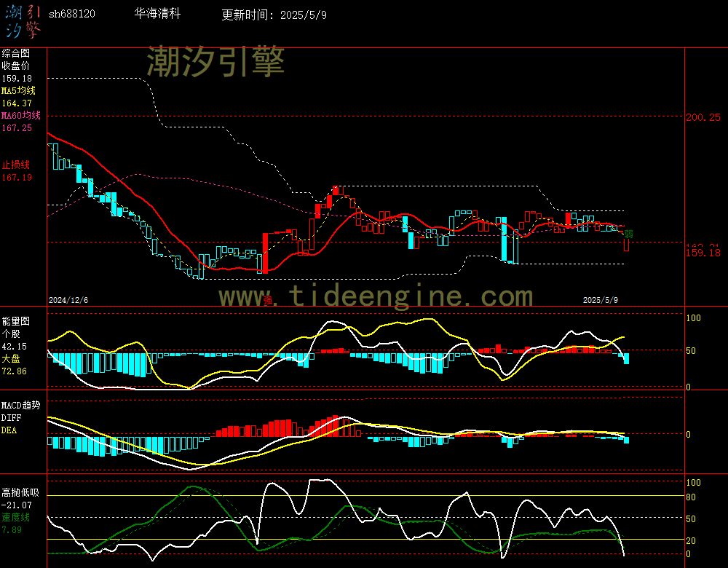The height and width of the screenshot is (568, 728).
Task: Select the yellow 大盘 label
Action: (x=11, y=358)
